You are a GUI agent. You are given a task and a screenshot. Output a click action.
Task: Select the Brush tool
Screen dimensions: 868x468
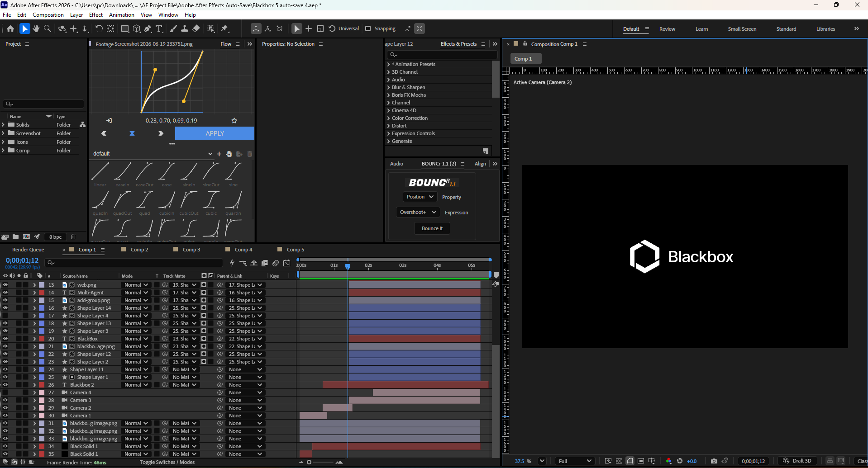173,28
